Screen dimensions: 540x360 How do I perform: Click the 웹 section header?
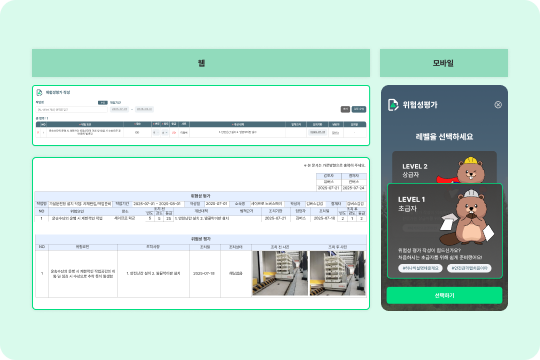(201, 63)
